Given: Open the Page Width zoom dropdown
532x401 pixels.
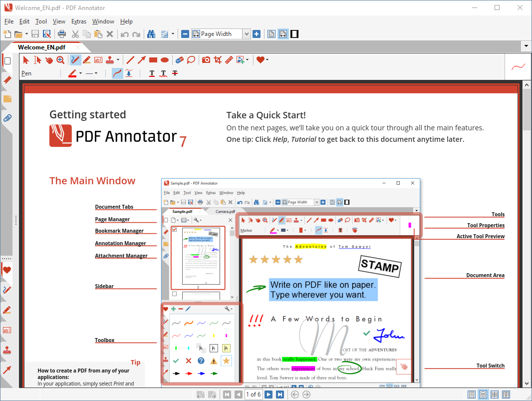Looking at the screenshot, I should pos(247,34).
